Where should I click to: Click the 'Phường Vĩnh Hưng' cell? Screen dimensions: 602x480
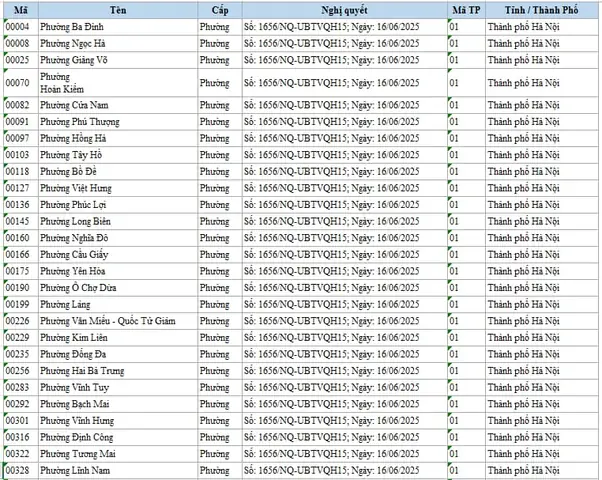pyautogui.click(x=118, y=421)
